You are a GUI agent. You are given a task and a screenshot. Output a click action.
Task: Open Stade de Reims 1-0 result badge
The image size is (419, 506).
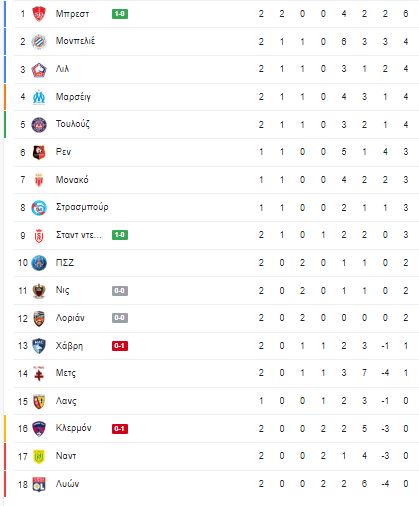click(120, 235)
